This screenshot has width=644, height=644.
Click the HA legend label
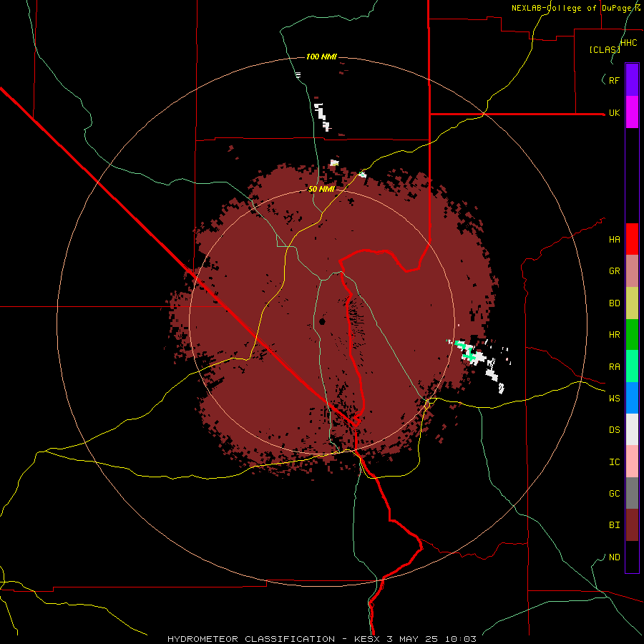click(614, 240)
